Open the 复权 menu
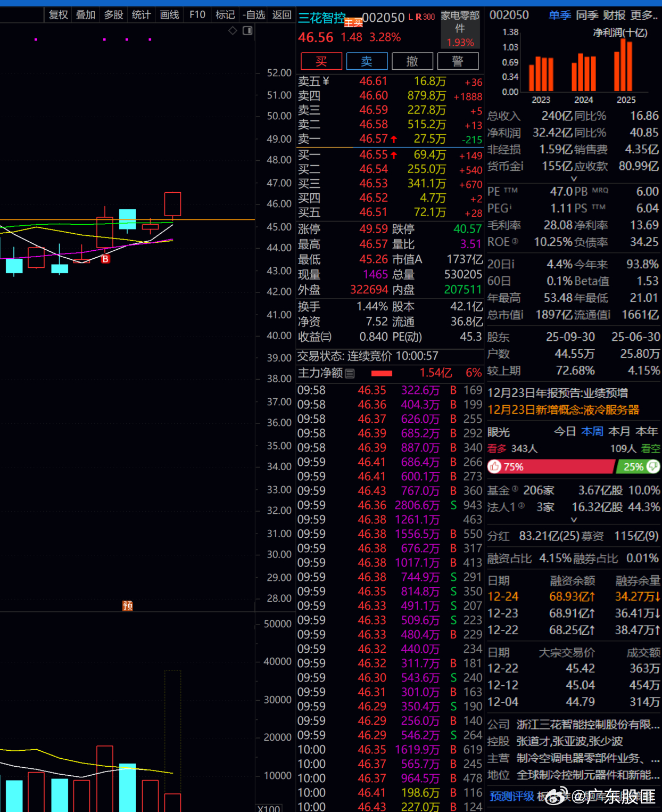 point(58,15)
